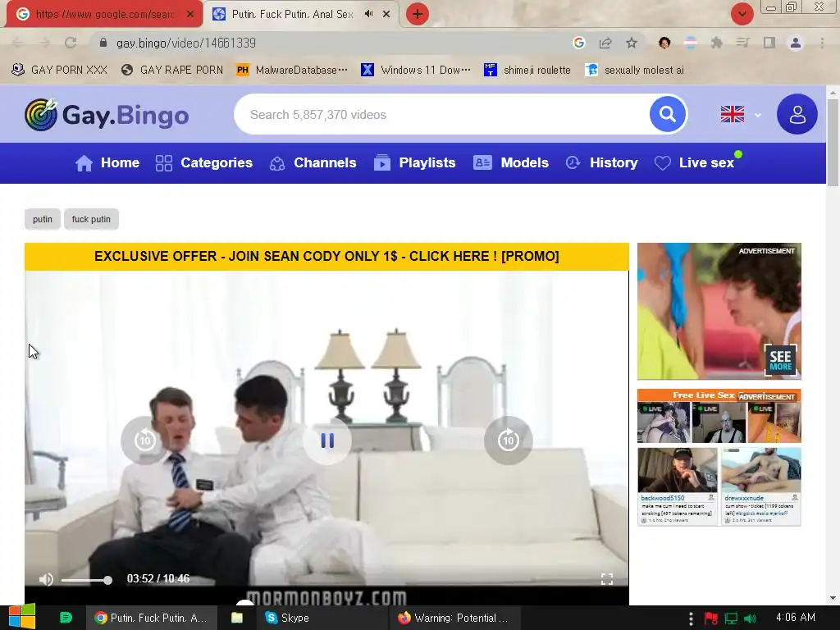Click the yellow Exclusive Offer promo banner

[326, 257]
